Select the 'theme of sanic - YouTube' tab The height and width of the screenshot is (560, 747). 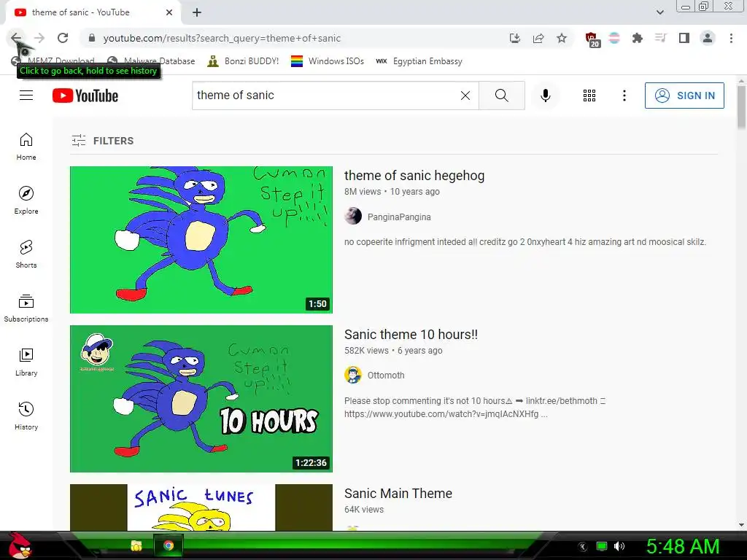93,12
